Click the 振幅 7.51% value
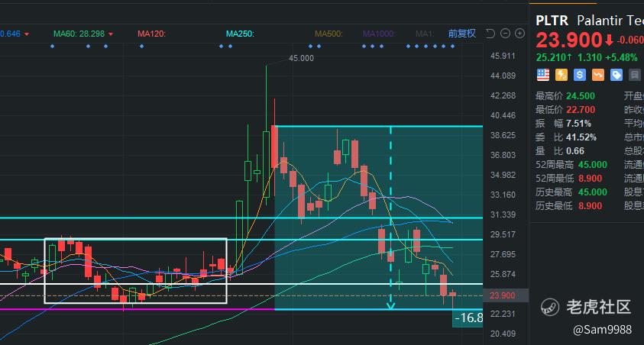 (x=579, y=124)
